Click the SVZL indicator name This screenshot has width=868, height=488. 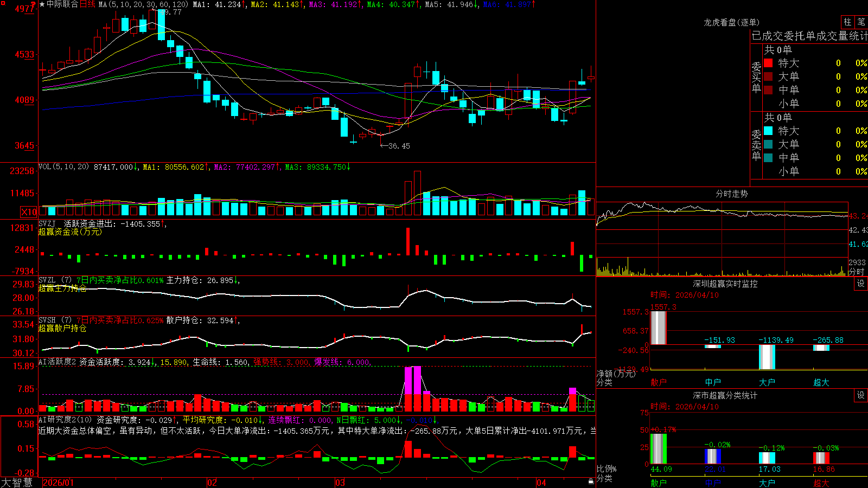point(47,280)
